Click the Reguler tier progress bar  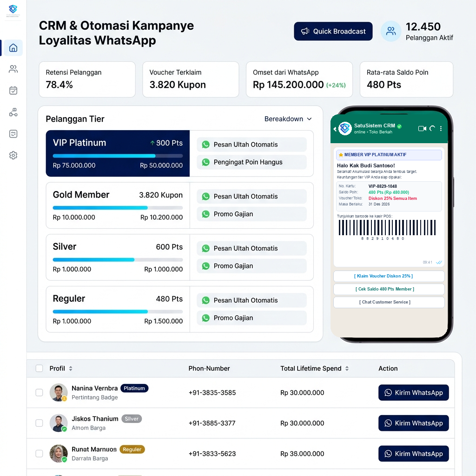point(118,312)
